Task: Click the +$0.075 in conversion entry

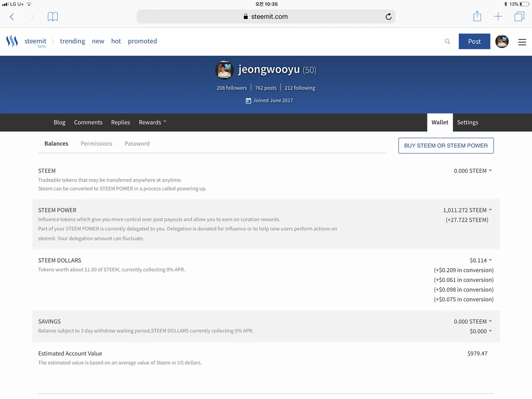Action: pos(464,299)
